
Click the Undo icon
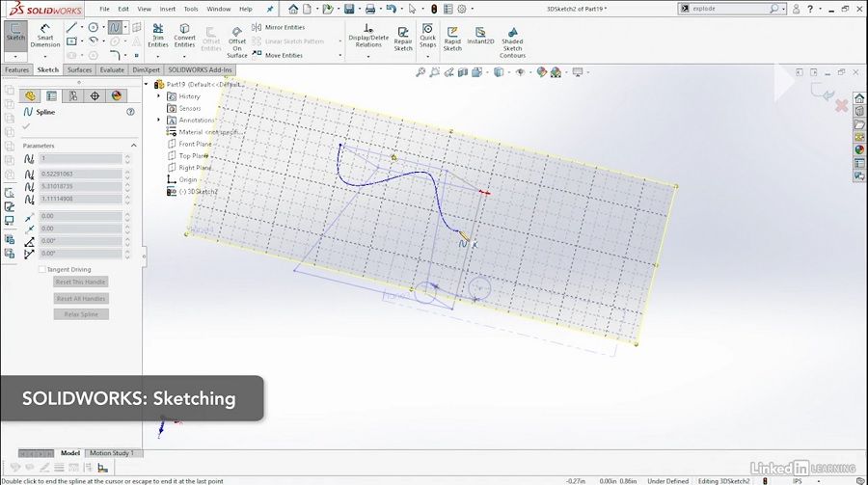click(x=392, y=9)
